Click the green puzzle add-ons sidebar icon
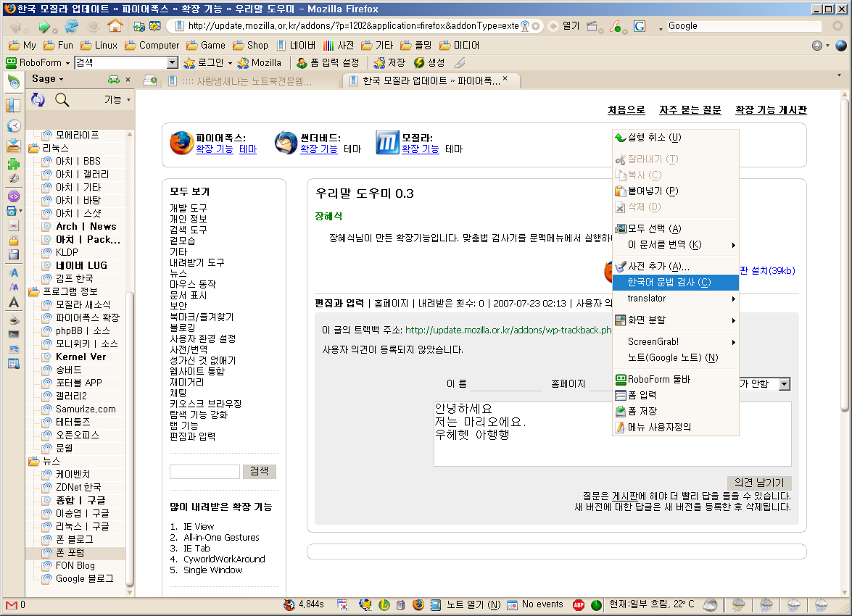 pyautogui.click(x=14, y=164)
